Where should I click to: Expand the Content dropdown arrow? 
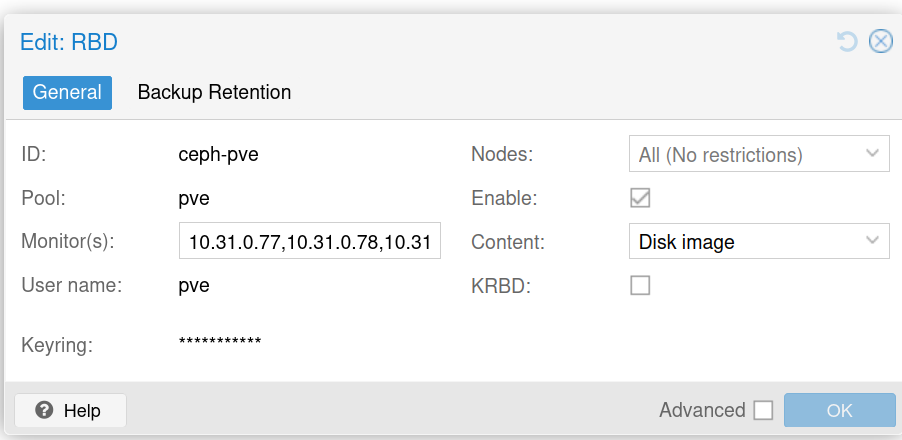[872, 241]
